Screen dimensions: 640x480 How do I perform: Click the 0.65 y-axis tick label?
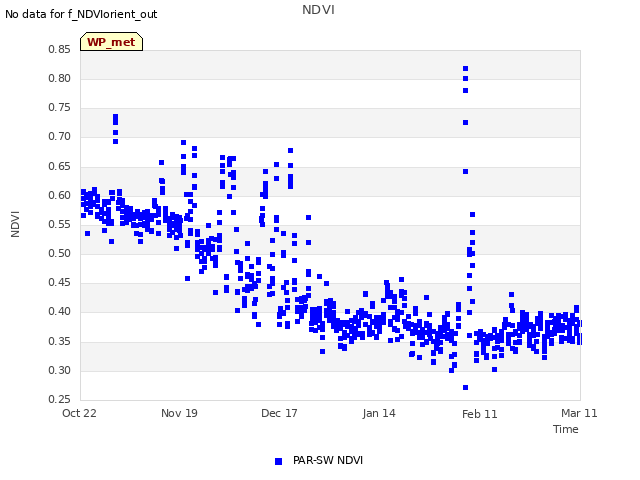[x=60, y=166]
